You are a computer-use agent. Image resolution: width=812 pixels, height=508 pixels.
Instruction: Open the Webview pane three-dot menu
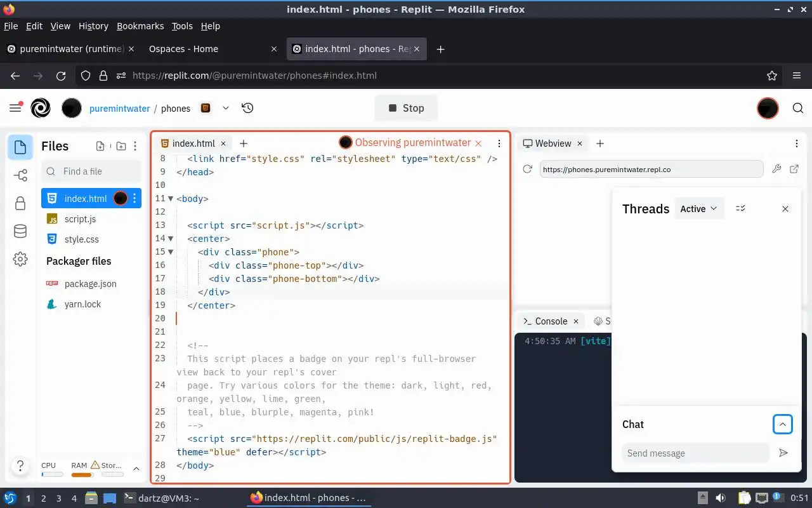coord(797,144)
